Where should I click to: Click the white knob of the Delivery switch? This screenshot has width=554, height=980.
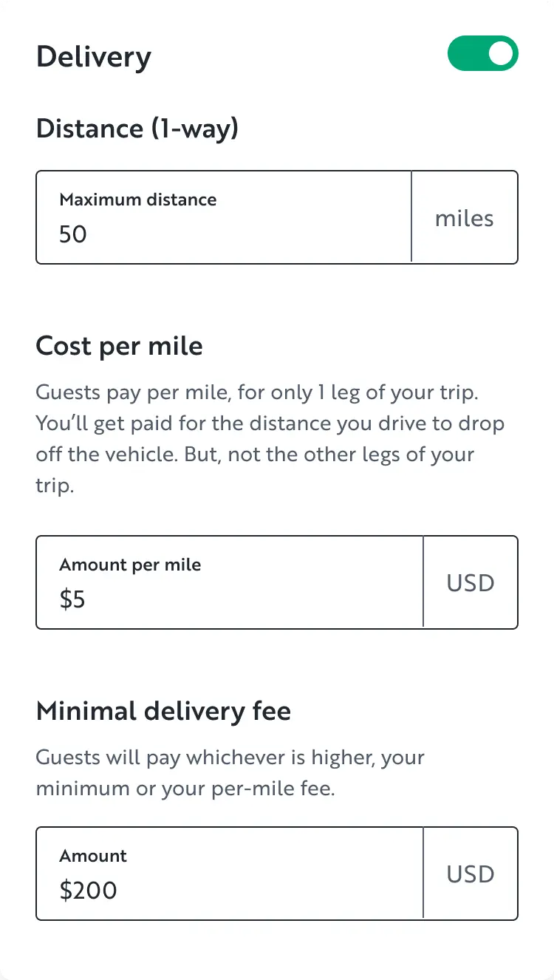(x=502, y=54)
